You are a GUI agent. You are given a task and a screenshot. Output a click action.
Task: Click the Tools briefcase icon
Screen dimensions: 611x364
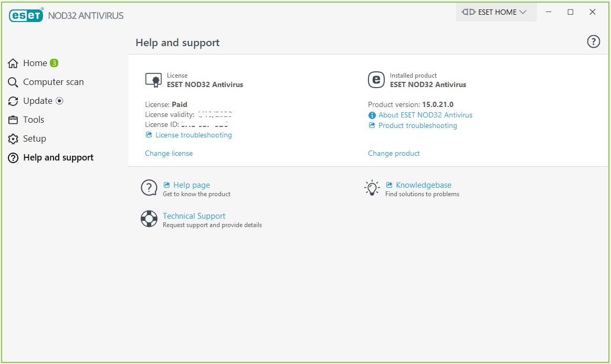point(13,120)
